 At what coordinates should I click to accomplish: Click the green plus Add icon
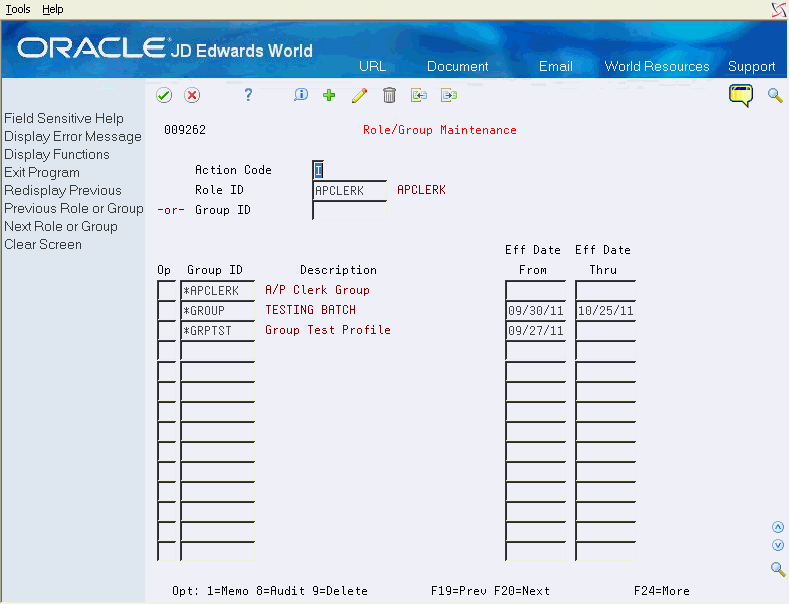[x=329, y=95]
